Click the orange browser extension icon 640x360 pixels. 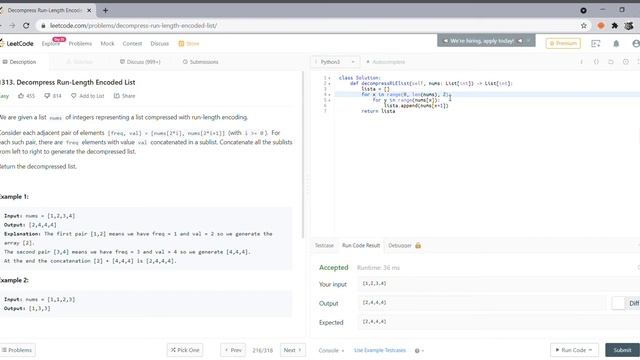(601, 25)
